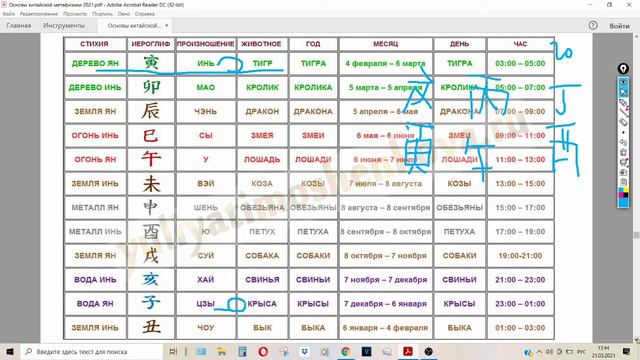Select the Основы китайской document tab
Viewport: 640px width, 360px height.
click(134, 26)
